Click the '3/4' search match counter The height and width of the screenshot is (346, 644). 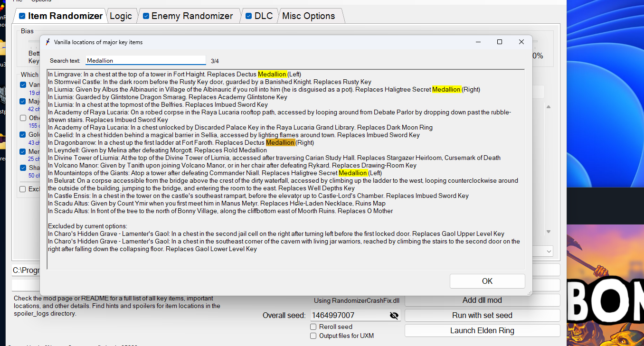215,61
